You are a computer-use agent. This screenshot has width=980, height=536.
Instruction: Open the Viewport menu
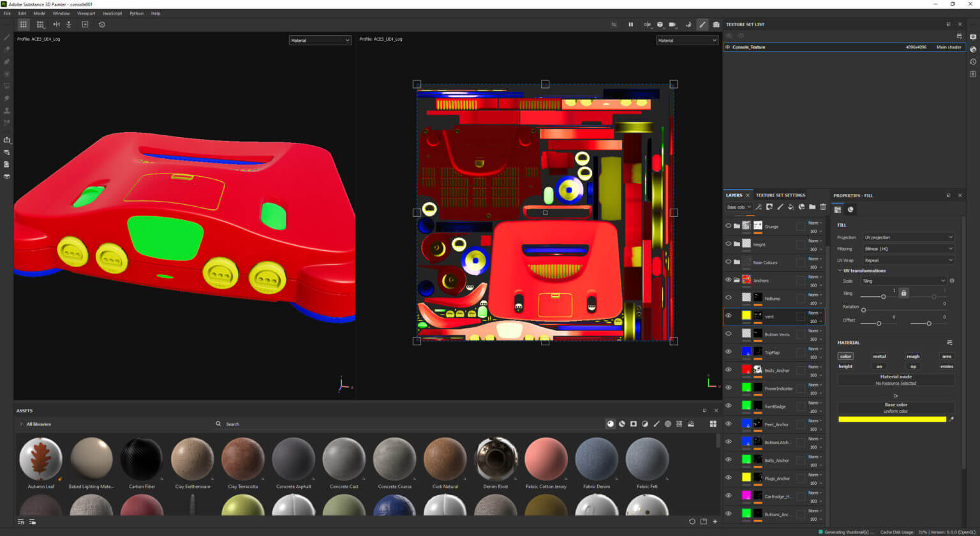[x=86, y=13]
